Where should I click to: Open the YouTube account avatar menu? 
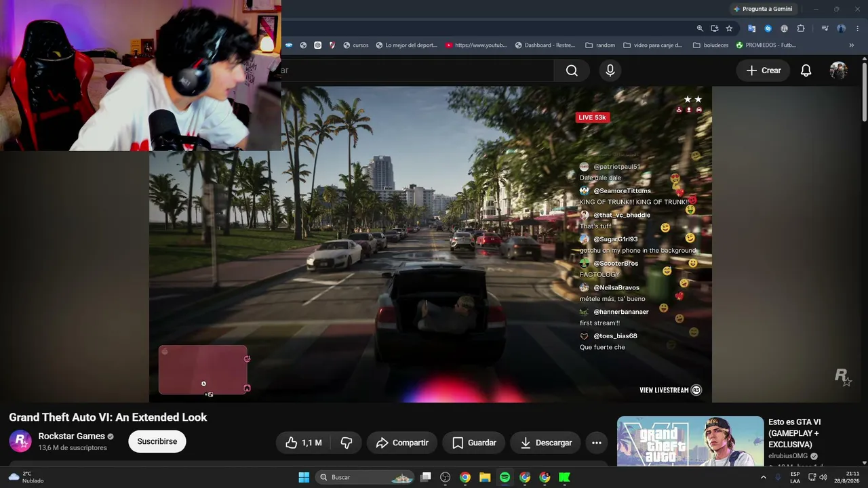[x=839, y=70]
